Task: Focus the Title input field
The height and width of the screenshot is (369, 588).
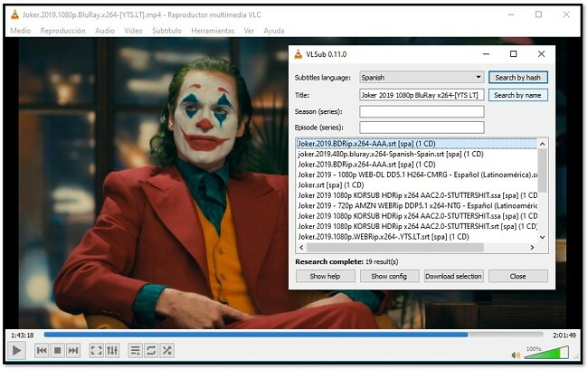Action: [422, 95]
